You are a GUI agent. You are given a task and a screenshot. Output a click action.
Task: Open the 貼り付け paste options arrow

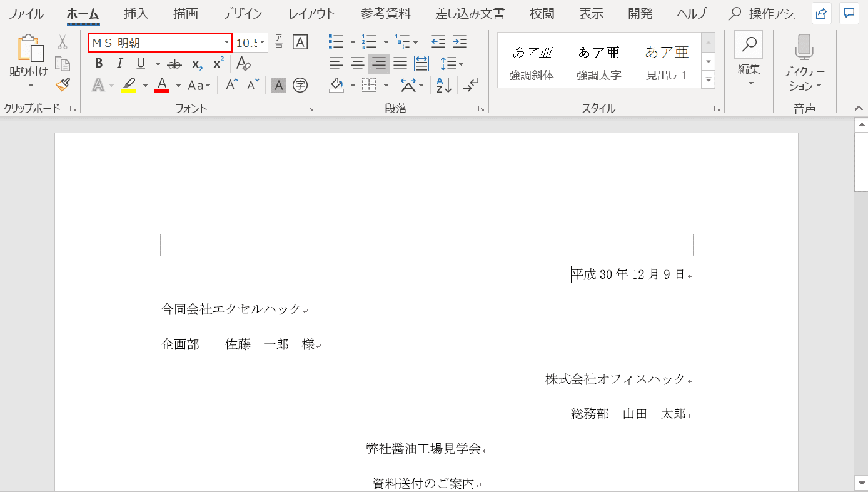point(31,86)
